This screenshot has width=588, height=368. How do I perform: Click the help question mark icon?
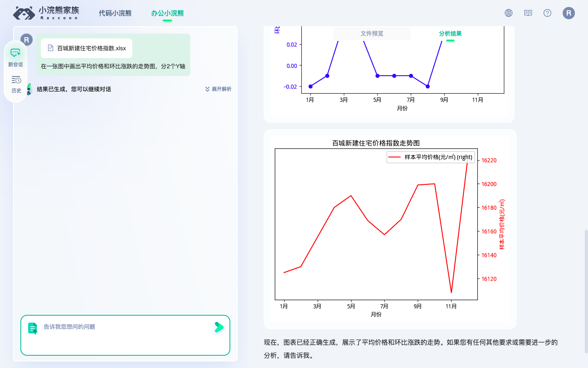point(547,13)
